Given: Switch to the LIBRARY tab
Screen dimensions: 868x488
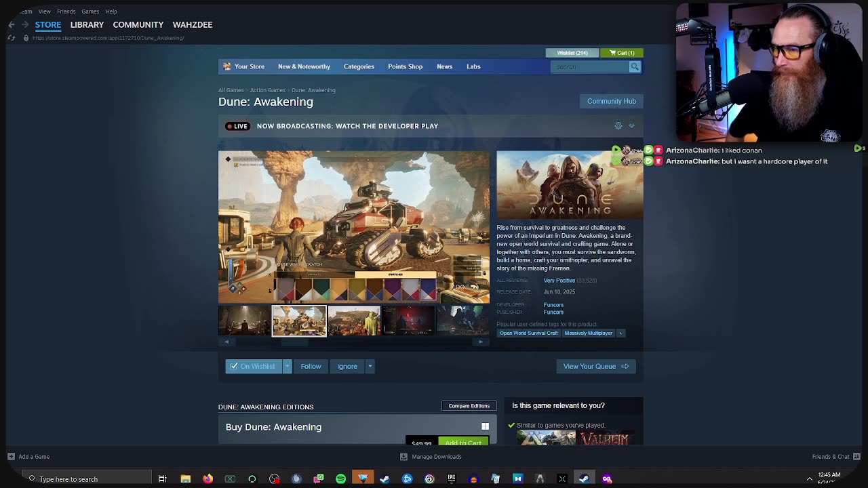Looking at the screenshot, I should (87, 24).
